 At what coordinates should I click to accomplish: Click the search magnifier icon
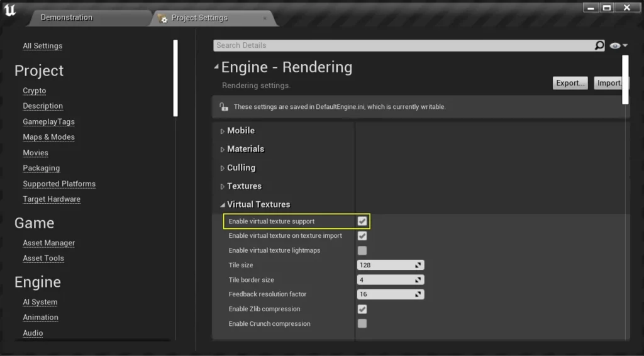599,45
